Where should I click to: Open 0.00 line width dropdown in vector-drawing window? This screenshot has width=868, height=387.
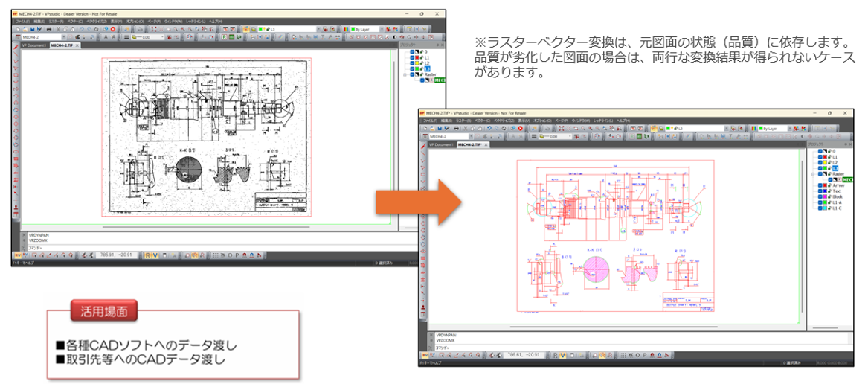[570, 137]
